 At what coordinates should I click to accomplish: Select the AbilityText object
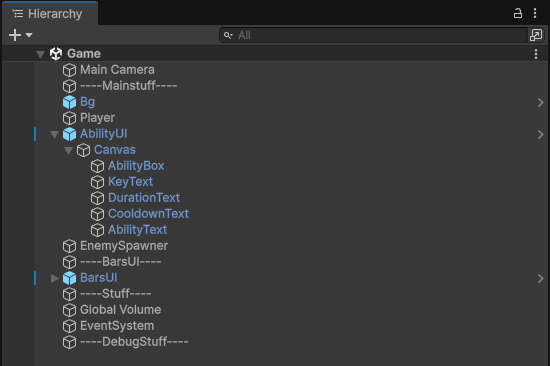tap(138, 230)
